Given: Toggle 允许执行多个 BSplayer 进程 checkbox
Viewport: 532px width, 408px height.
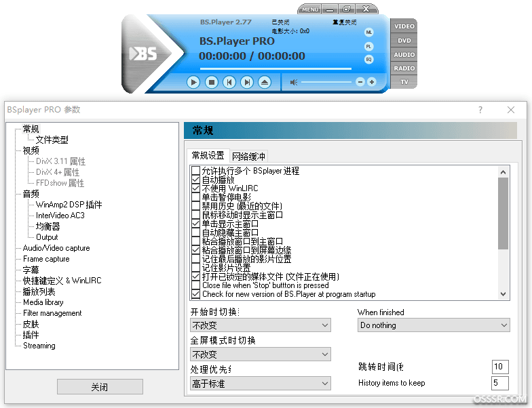Looking at the screenshot, I should [195, 171].
